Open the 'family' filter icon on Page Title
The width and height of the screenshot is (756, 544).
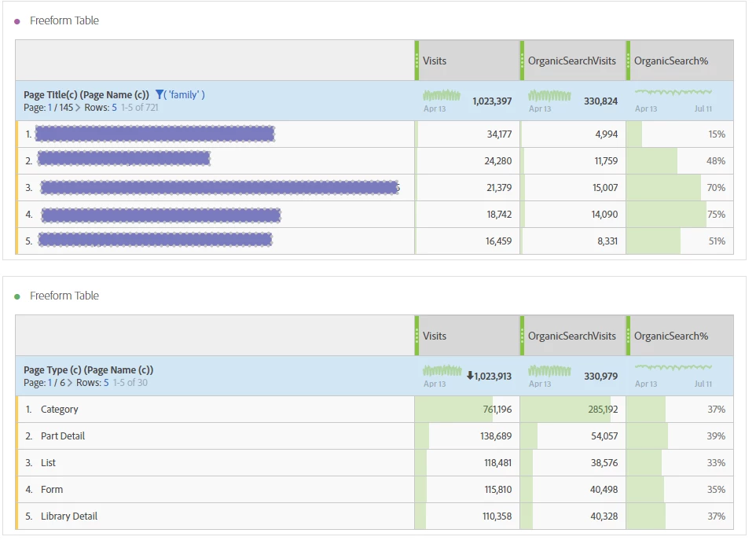[x=159, y=94]
